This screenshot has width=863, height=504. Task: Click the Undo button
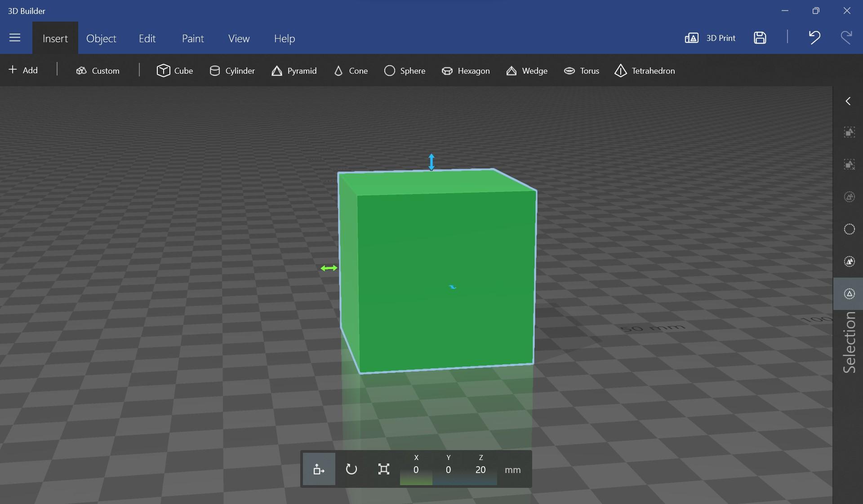[x=814, y=37]
